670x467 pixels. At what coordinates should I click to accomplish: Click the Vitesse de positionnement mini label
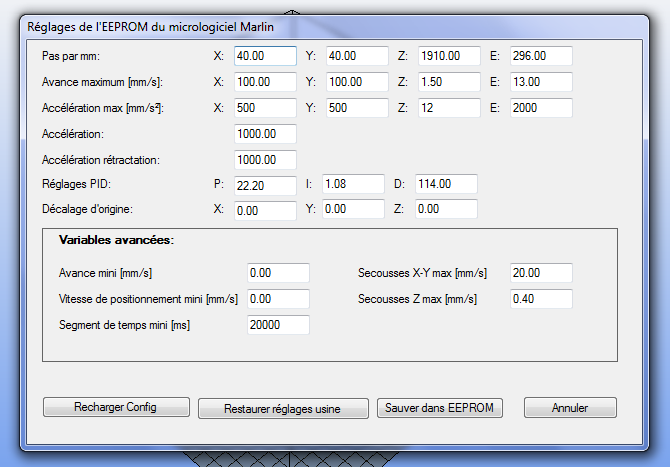click(148, 299)
